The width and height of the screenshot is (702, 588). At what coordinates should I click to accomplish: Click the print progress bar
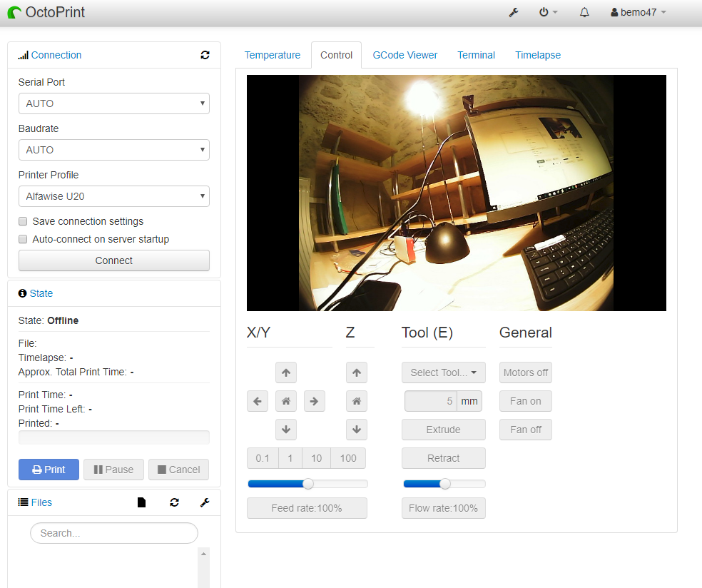(113, 437)
